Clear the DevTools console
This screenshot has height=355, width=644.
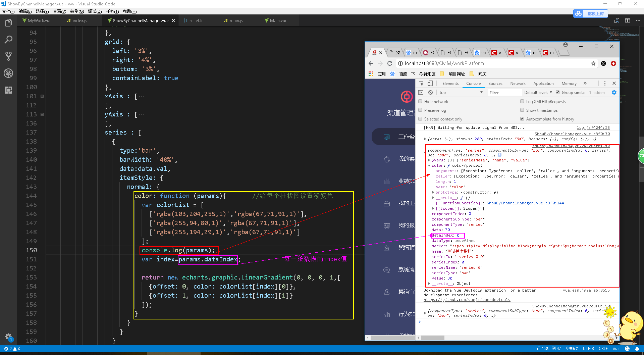click(430, 93)
